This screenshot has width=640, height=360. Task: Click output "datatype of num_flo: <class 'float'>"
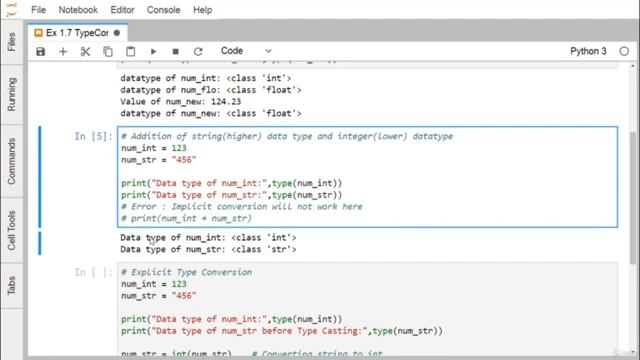pos(211,90)
